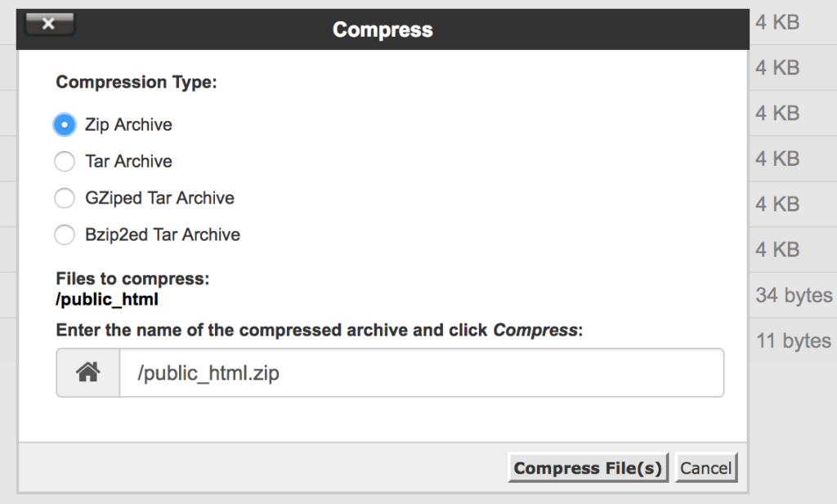Pick the Bzip2ed Tar Archive radio option
Screen dimensions: 837x504
(x=65, y=234)
